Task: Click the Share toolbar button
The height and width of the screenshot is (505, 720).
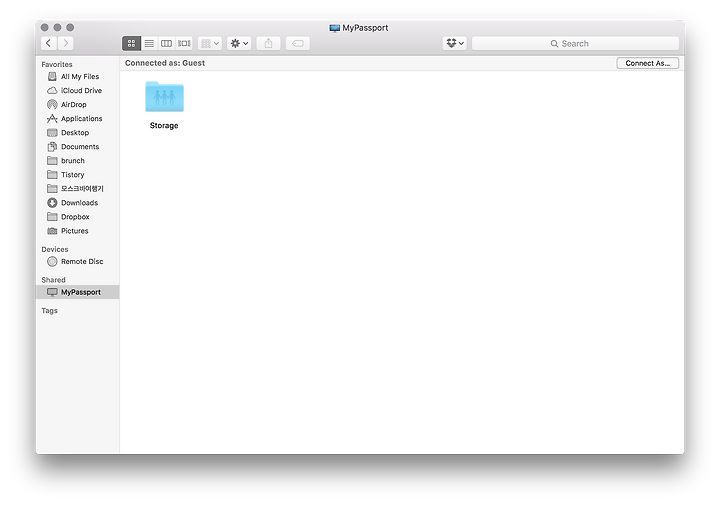Action: (x=269, y=43)
